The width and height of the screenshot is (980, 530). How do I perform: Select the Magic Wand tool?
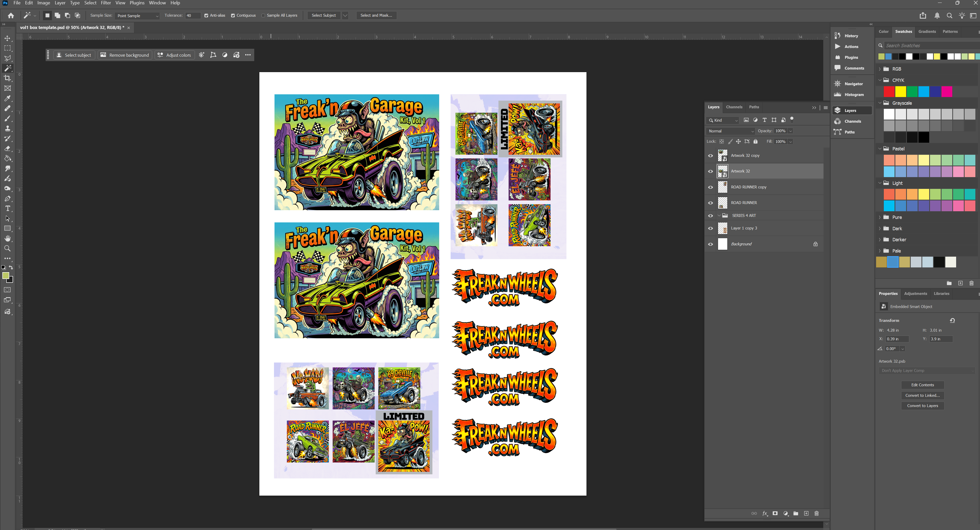pyautogui.click(x=8, y=68)
